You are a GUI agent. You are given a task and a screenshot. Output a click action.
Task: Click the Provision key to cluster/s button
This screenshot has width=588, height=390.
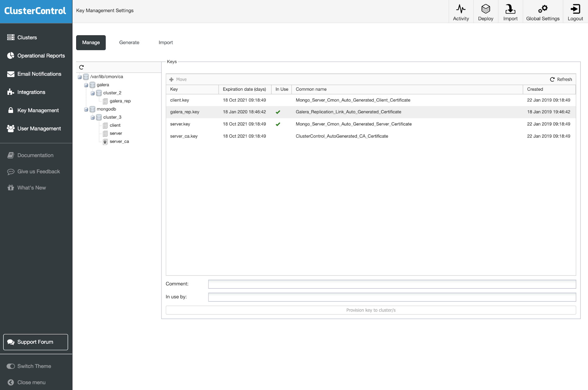(371, 310)
